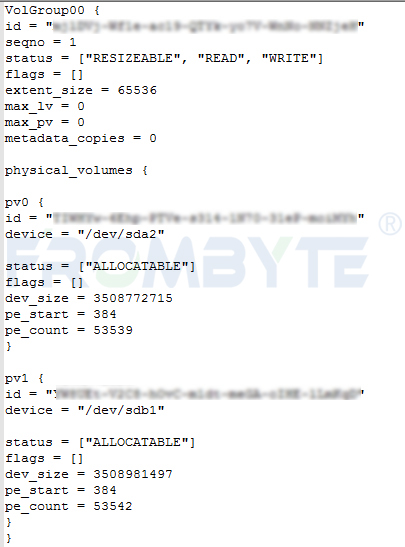This screenshot has width=405, height=547.
Task: Click the device path "/dev/sdb1"
Action: pyautogui.click(x=121, y=410)
